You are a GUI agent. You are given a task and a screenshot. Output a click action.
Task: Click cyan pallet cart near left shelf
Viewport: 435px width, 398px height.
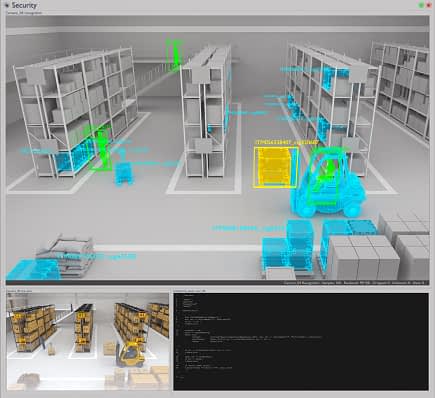tap(124, 174)
